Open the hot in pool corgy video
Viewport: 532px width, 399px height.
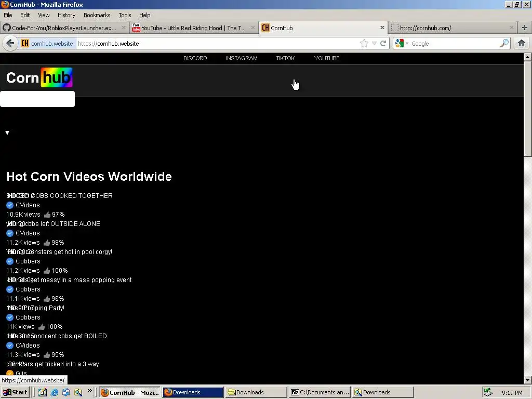point(59,252)
